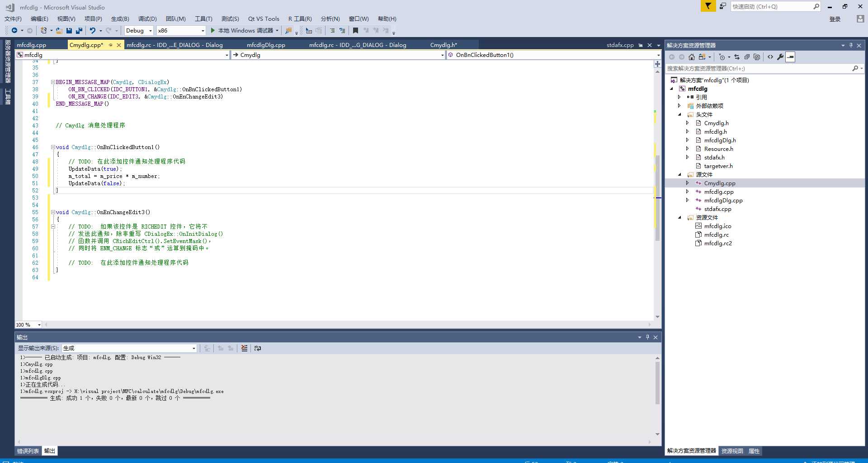868x463 pixels.
Task: Open the 文件(F) menu
Action: pos(13,19)
